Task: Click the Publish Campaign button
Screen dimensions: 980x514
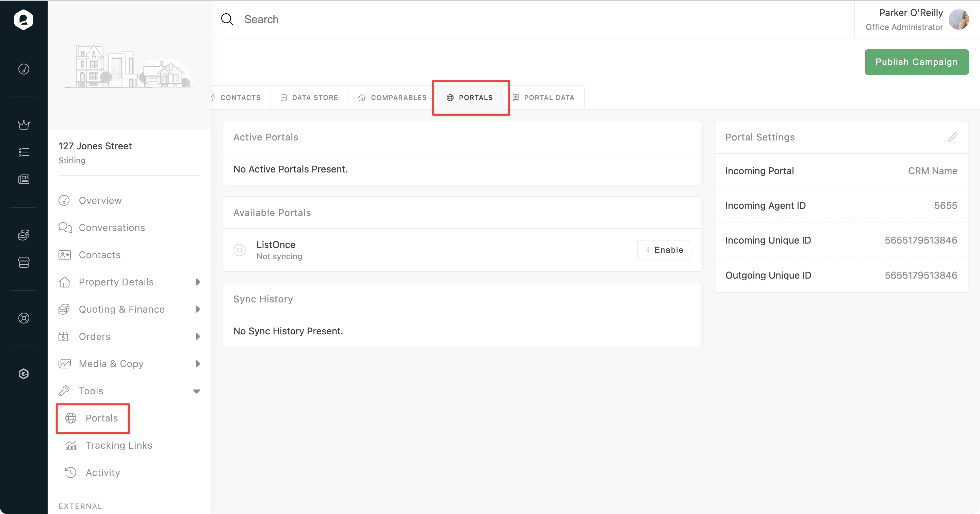Action: coord(916,62)
